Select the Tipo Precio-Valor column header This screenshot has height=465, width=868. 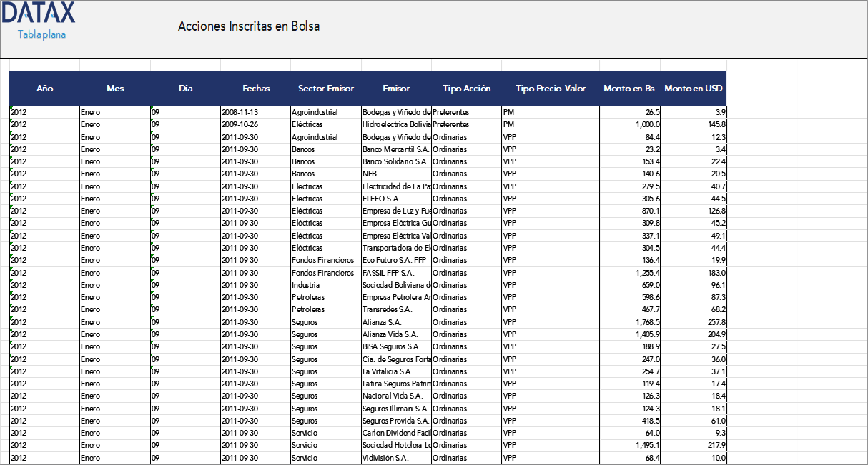551,89
